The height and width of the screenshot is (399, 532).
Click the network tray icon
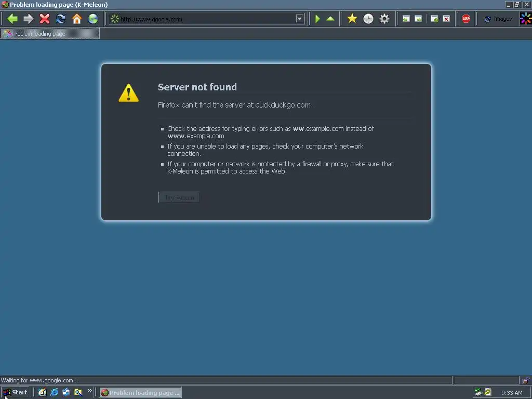[478, 392]
